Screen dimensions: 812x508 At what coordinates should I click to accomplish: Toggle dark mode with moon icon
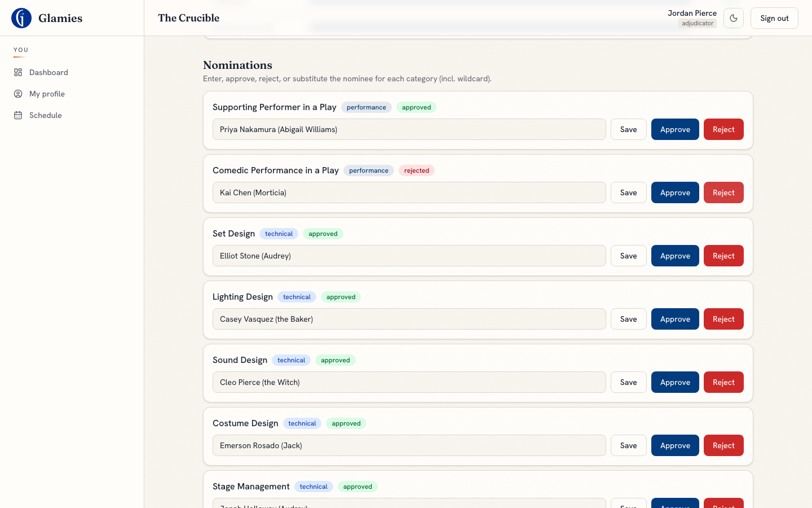(734, 18)
